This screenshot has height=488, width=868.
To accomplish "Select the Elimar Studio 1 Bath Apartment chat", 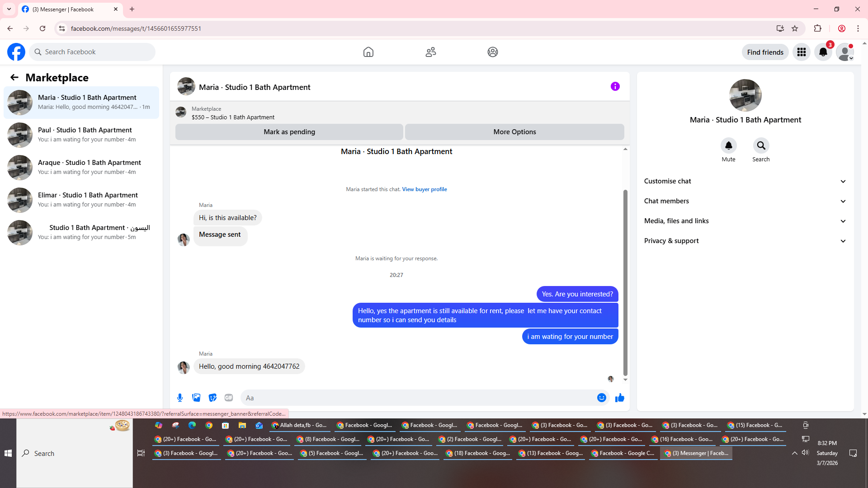I will coord(81,200).
